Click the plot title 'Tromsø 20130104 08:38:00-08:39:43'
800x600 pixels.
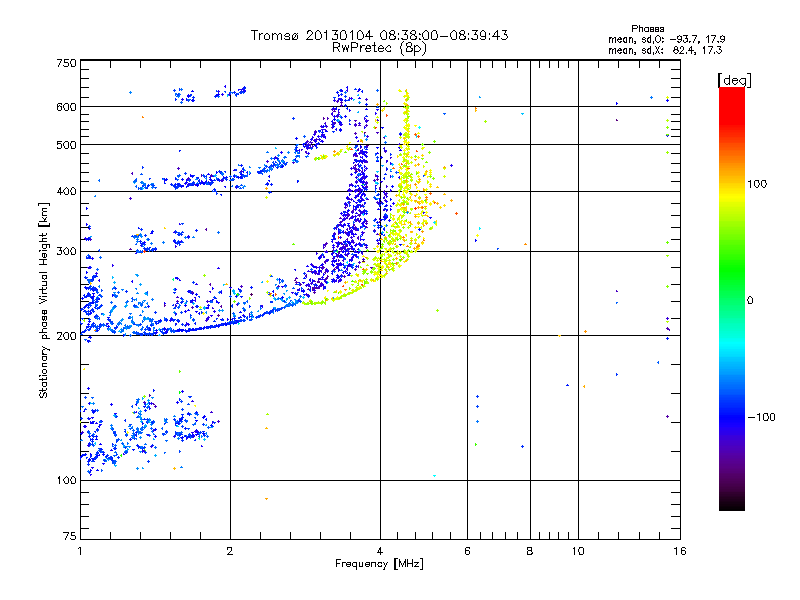379,35
